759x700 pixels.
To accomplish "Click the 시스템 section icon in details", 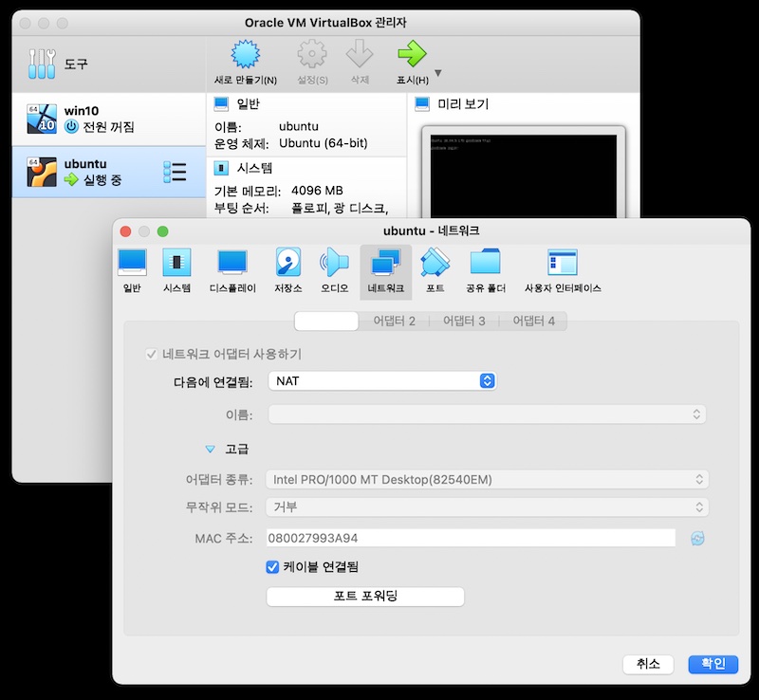I will (221, 168).
